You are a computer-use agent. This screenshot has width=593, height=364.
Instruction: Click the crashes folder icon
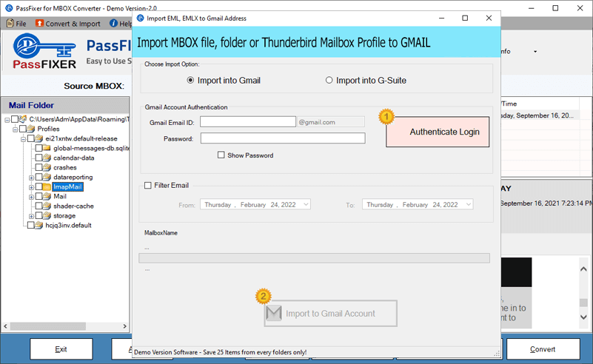(47, 167)
